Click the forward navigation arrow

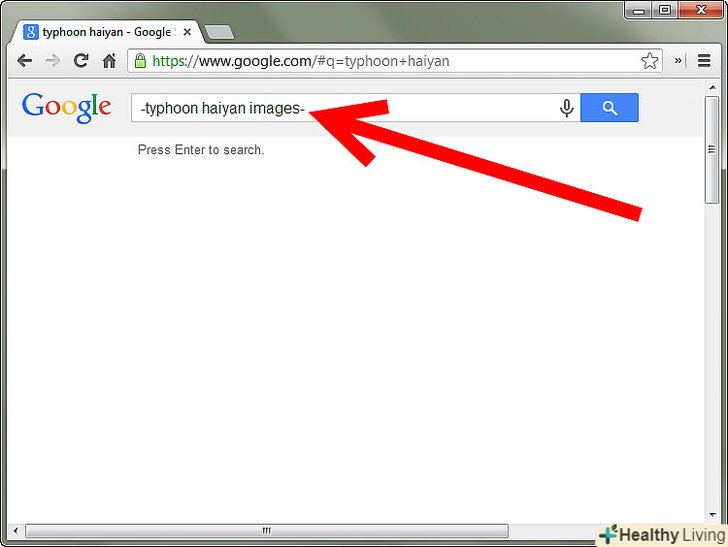click(52, 61)
